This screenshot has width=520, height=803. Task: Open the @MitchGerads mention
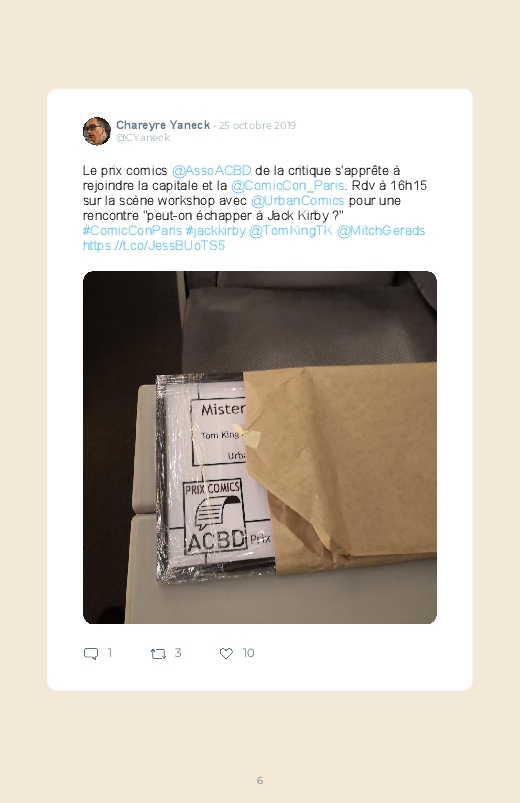(x=381, y=230)
